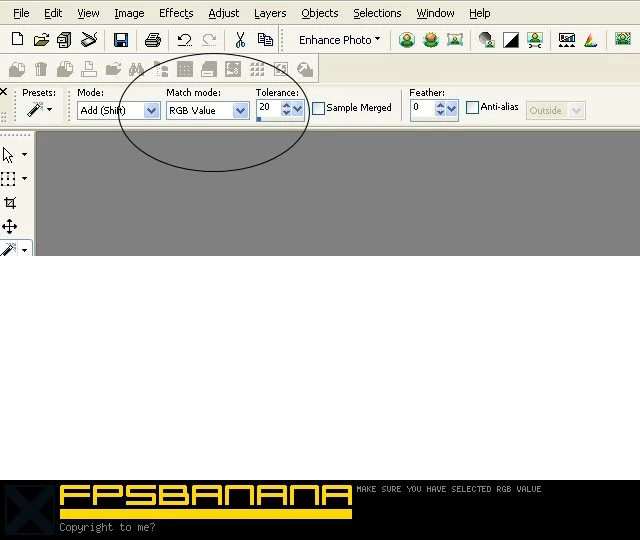Image resolution: width=640 pixels, height=540 pixels.
Task: Expand the Pick tool flyout arrow
Action: pyautogui.click(x=24, y=154)
